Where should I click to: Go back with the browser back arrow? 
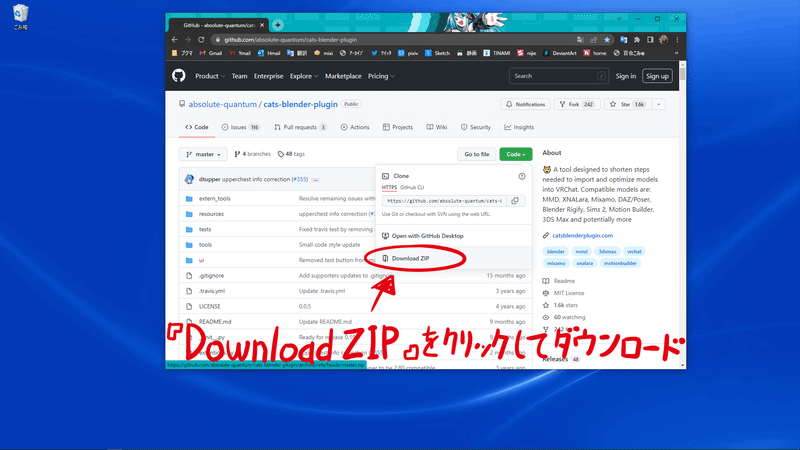175,39
